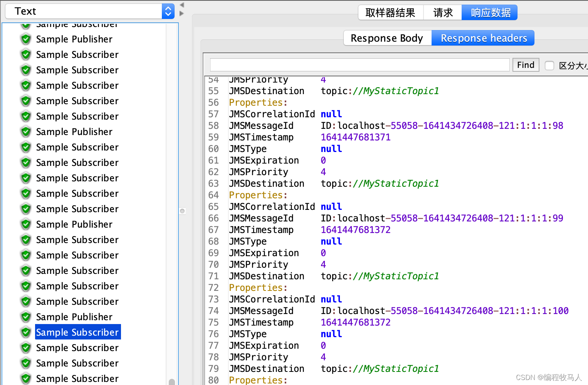Click line 66 JMSMessageId ending in :99
The height and width of the screenshot is (385, 588).
tap(396, 218)
